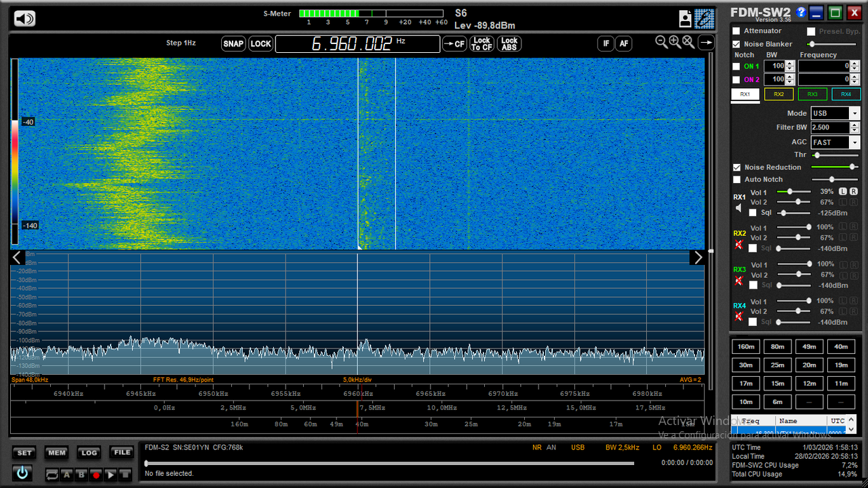This screenshot has width=868, height=488.
Task: Enable loop playback
Action: coord(52,475)
